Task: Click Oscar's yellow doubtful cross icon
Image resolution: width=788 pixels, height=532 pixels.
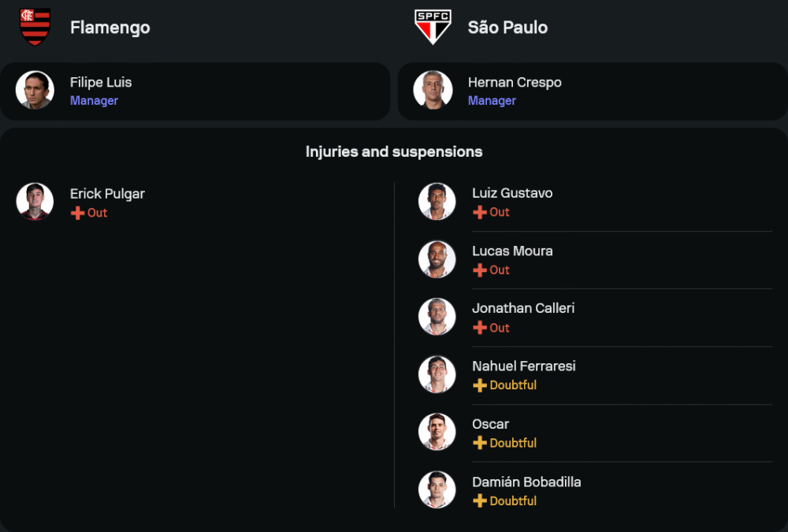Action: coord(479,443)
